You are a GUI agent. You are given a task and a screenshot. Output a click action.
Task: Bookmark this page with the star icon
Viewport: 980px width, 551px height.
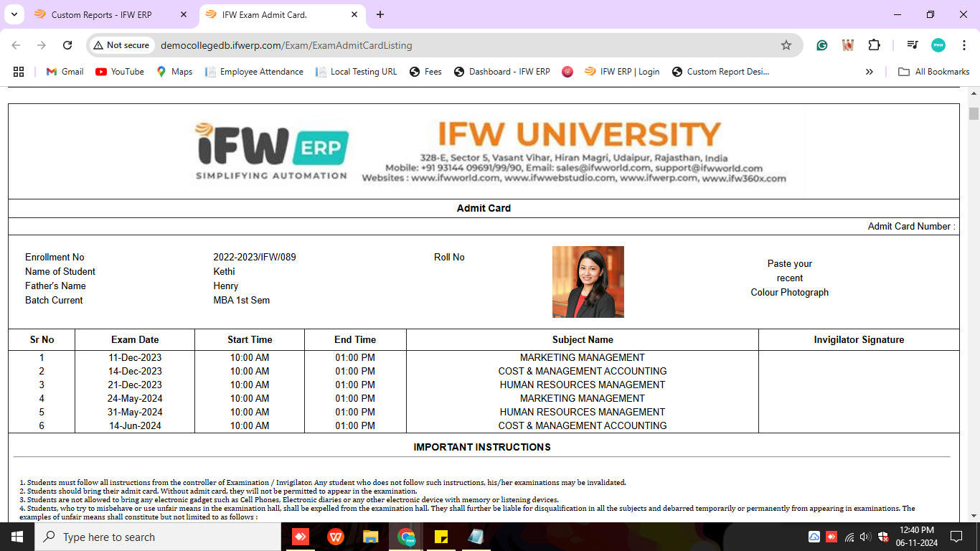point(786,45)
